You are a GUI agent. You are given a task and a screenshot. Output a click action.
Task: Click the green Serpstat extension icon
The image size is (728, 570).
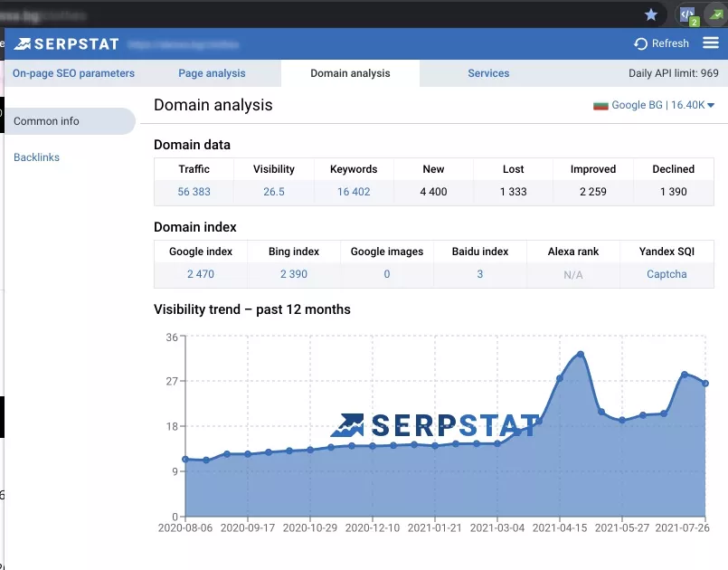pos(716,14)
